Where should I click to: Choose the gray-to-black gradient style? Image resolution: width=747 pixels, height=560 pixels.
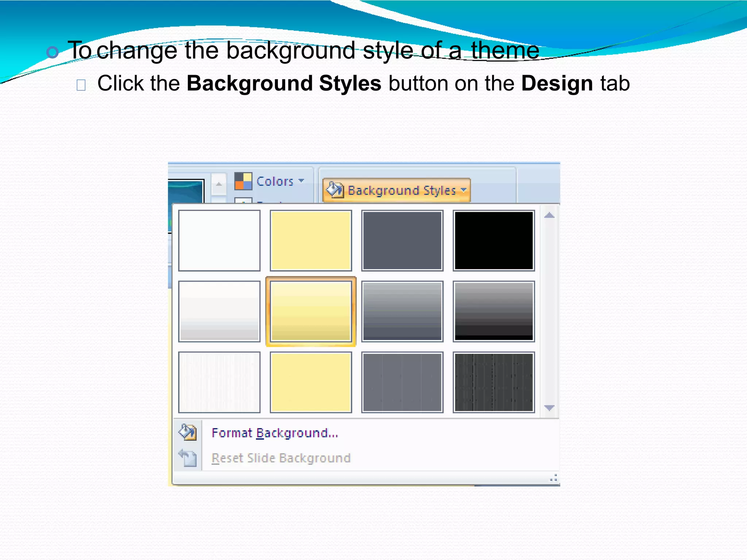(x=494, y=311)
